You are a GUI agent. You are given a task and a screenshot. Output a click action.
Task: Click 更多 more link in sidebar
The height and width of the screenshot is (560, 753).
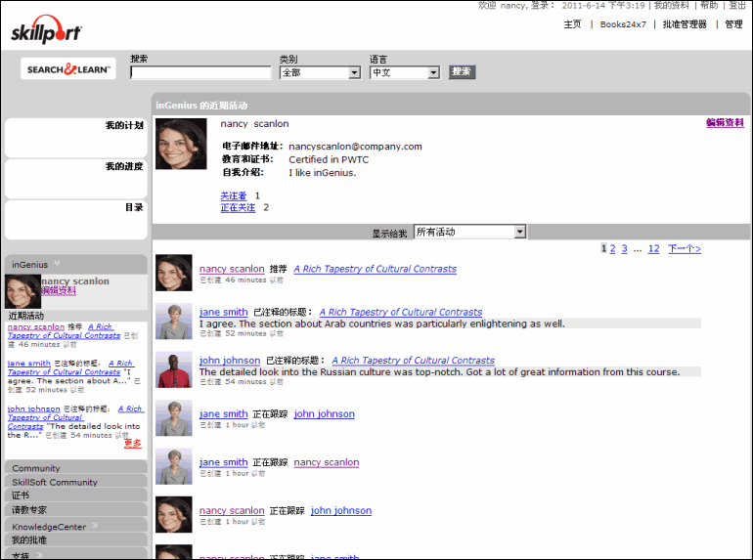(133, 443)
